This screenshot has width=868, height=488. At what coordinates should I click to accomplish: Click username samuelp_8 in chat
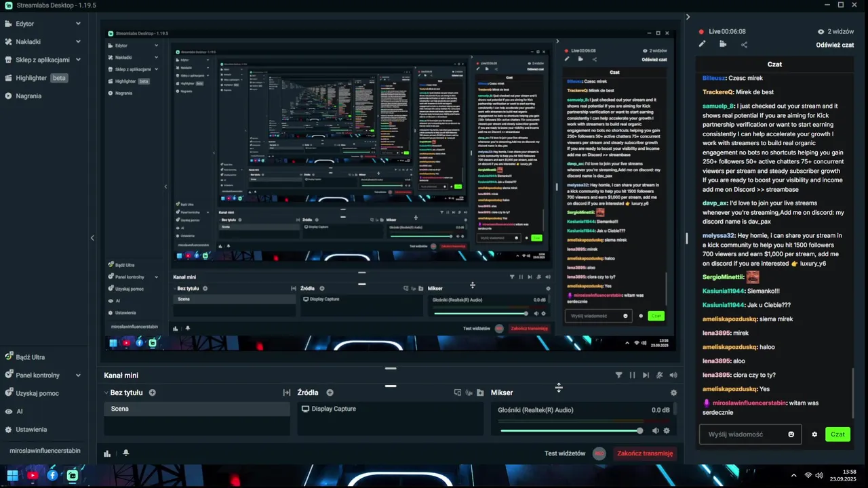tap(719, 106)
